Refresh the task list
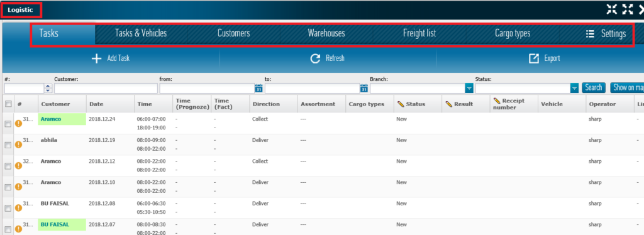The image size is (644, 235). (x=327, y=58)
